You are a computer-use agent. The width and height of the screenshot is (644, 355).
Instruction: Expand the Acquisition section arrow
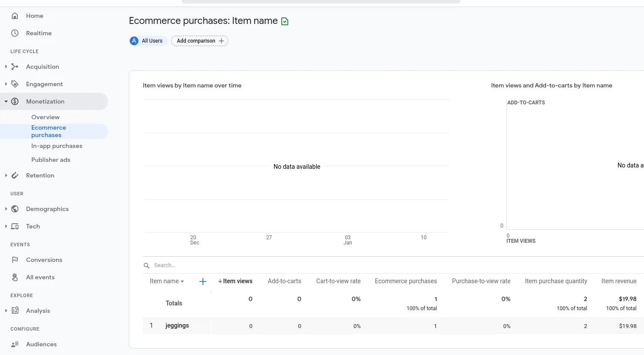(6, 67)
